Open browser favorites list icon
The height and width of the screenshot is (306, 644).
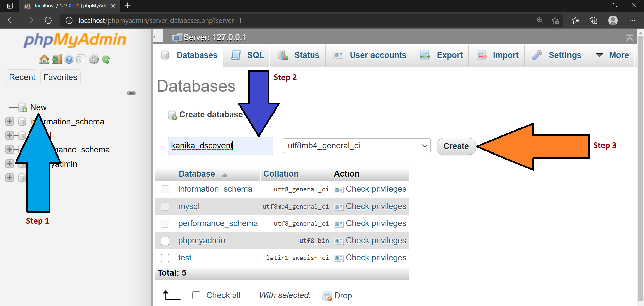pyautogui.click(x=575, y=20)
